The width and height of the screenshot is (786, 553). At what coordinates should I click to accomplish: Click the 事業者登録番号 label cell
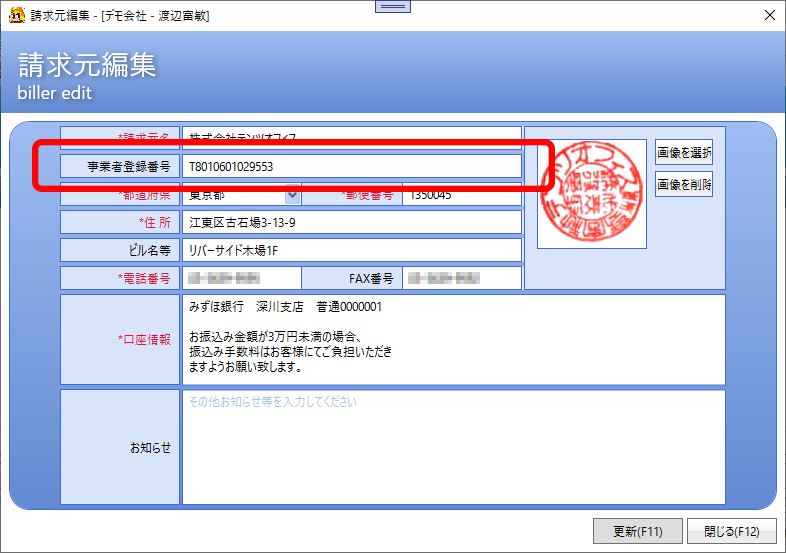coord(120,166)
